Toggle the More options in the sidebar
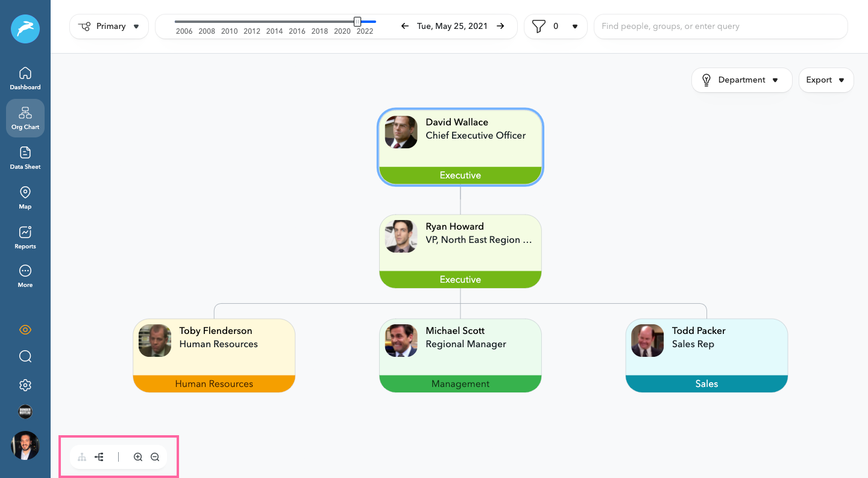This screenshot has height=478, width=868. (x=25, y=275)
